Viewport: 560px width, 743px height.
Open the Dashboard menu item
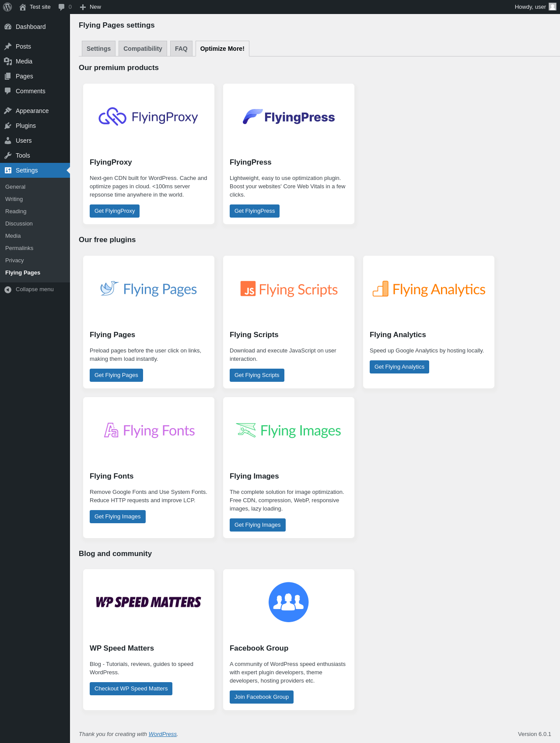35,27
